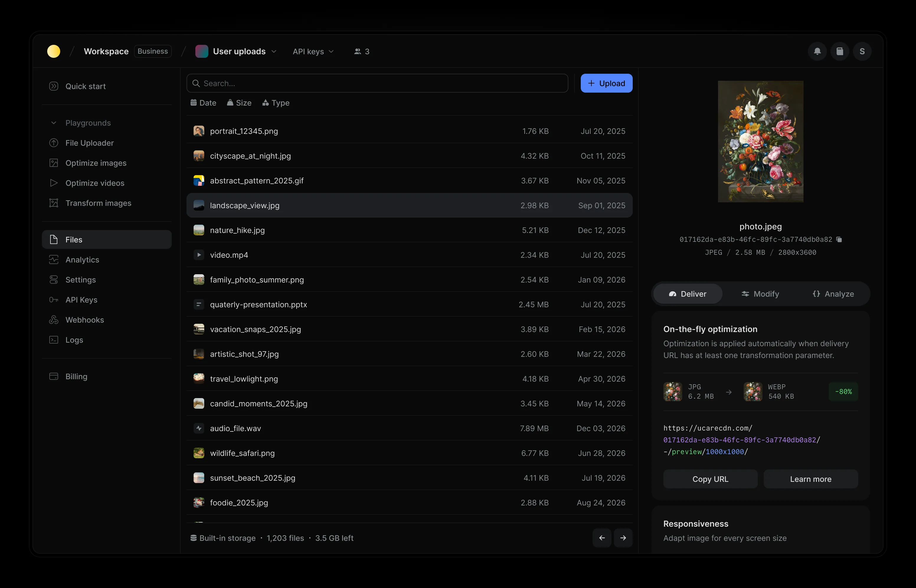916x588 pixels.
Task: Click the WEBP optimized thumbnail
Action: (753, 392)
